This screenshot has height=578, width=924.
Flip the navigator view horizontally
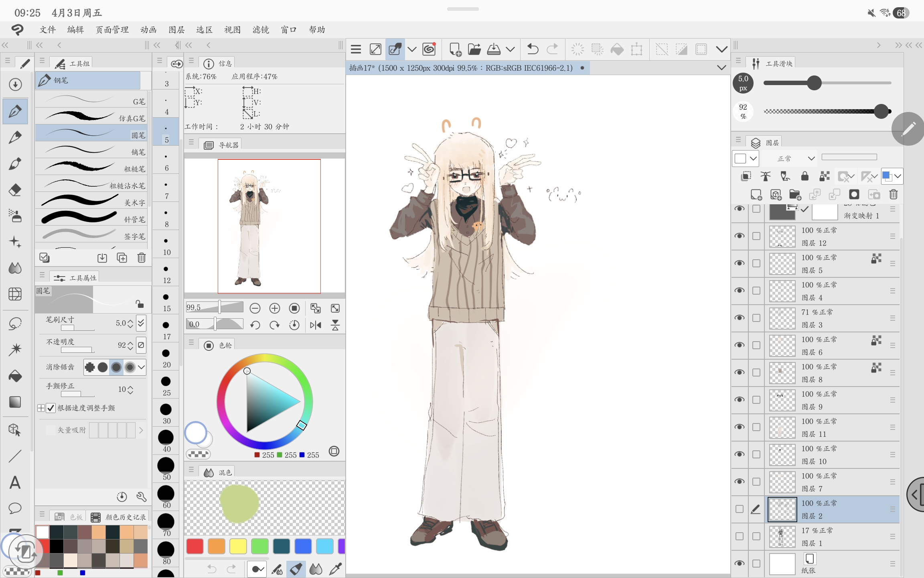[x=316, y=325]
